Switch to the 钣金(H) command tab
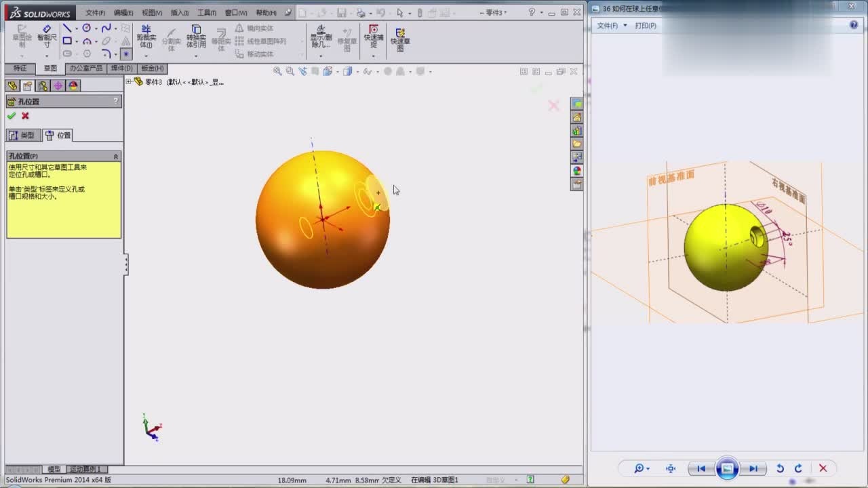Image resolution: width=868 pixels, height=488 pixels. coord(152,68)
